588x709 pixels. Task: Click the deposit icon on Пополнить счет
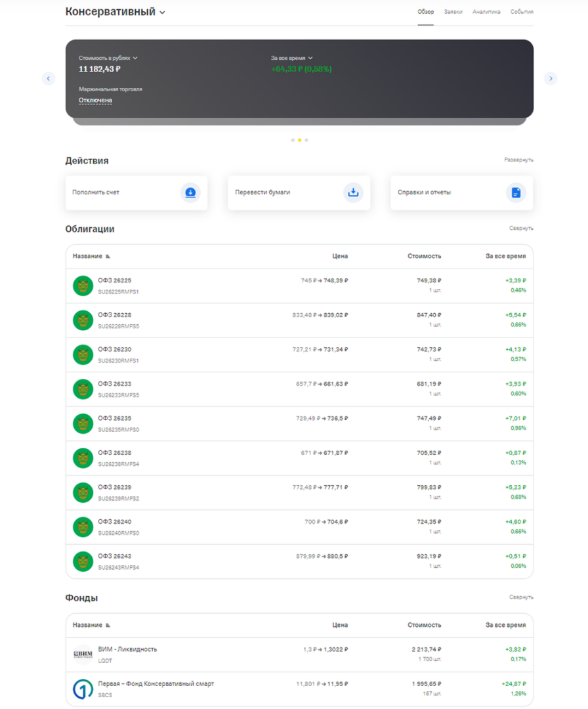[190, 192]
